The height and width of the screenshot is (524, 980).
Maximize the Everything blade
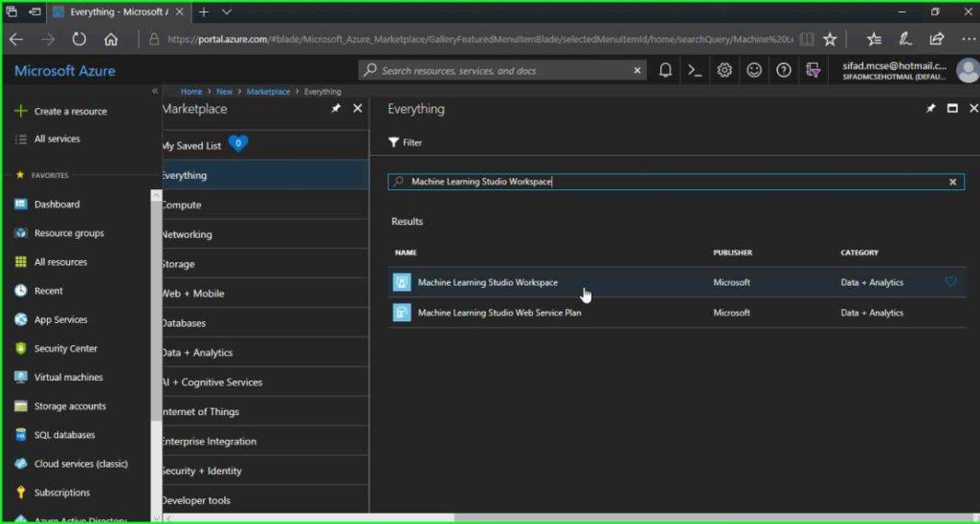coord(952,109)
